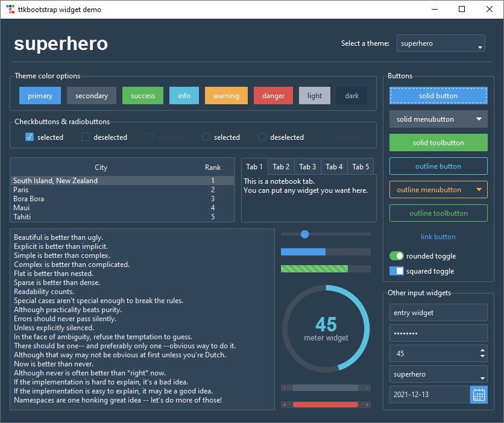Click right arrow of the gray scrollbar
504x423 pixels.
367,387
